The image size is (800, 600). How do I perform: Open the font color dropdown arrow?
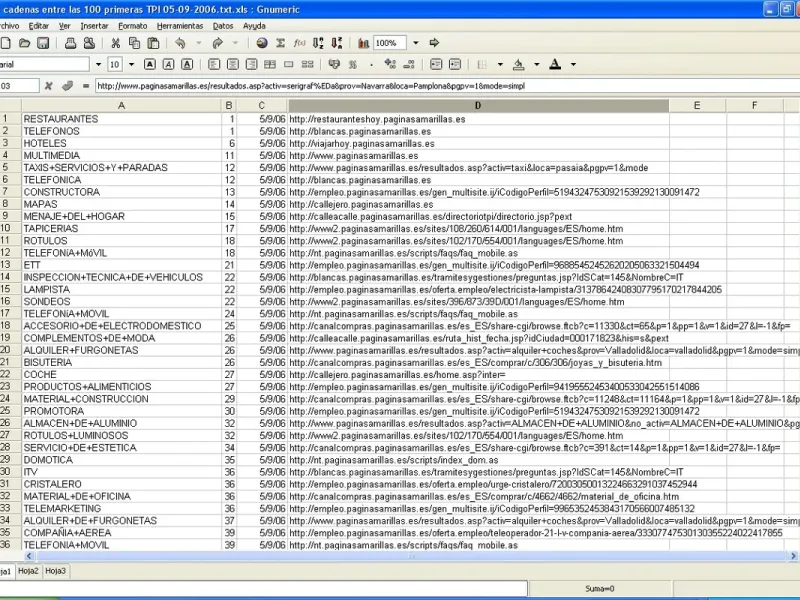pyautogui.click(x=573, y=64)
